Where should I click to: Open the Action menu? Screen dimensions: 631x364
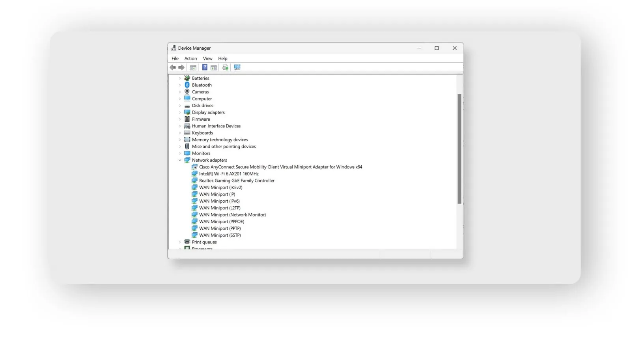click(190, 58)
